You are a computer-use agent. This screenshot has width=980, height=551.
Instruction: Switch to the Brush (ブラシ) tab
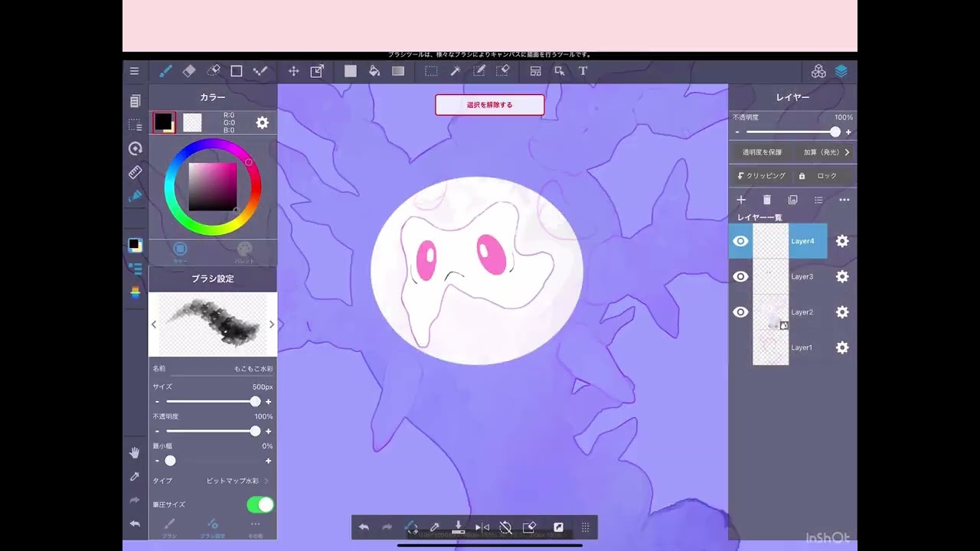[x=169, y=529]
